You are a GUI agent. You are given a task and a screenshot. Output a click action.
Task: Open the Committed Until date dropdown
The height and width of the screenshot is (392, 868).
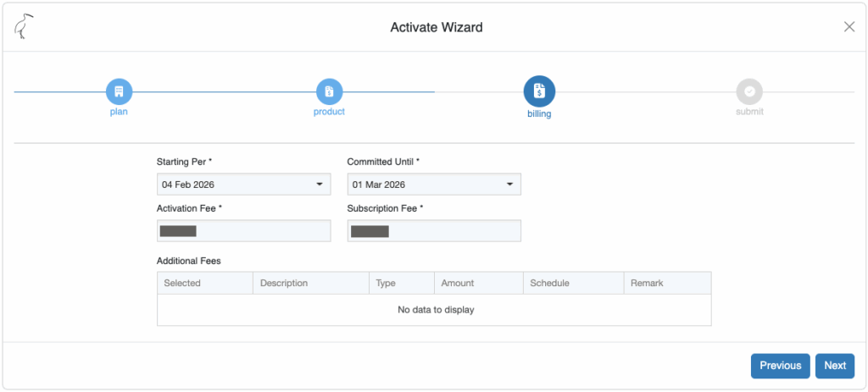tap(433, 185)
